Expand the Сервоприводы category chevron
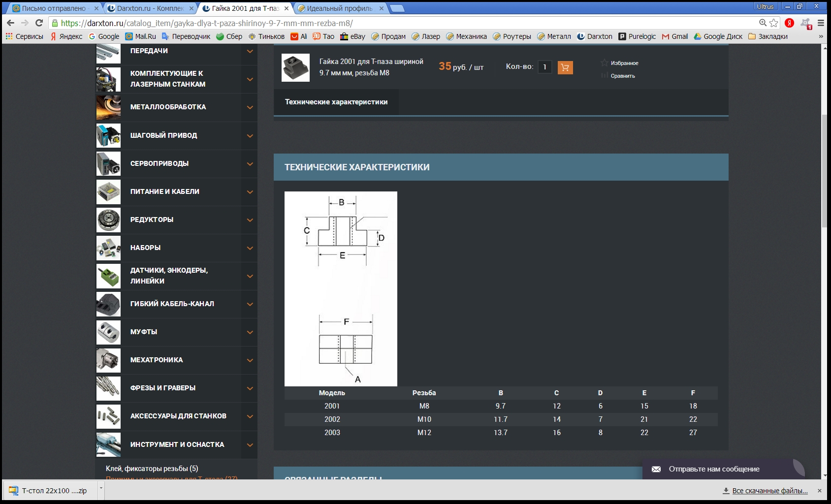The width and height of the screenshot is (831, 504). click(250, 164)
